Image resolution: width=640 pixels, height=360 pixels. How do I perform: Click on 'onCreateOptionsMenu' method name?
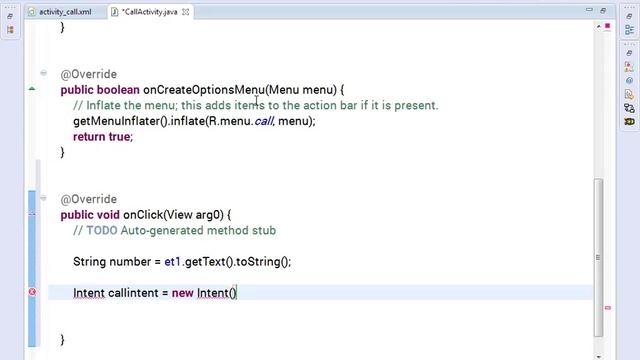(x=204, y=90)
